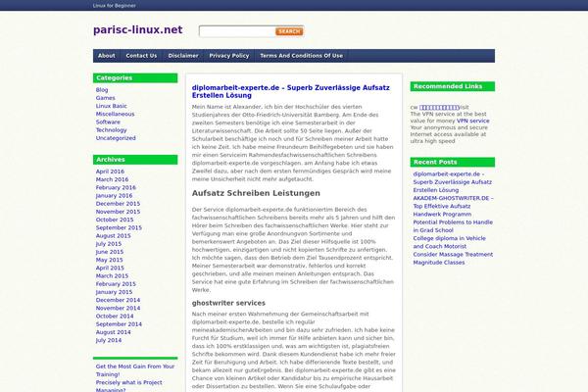Click the Categories sidebar header
Image resolution: width=588 pixels, height=392 pixels.
coord(135,78)
